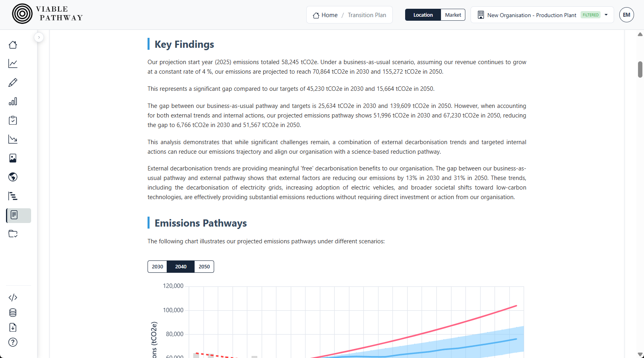Click the Key Findings heading
Viewport: 644px width, 358px height.
[184, 44]
